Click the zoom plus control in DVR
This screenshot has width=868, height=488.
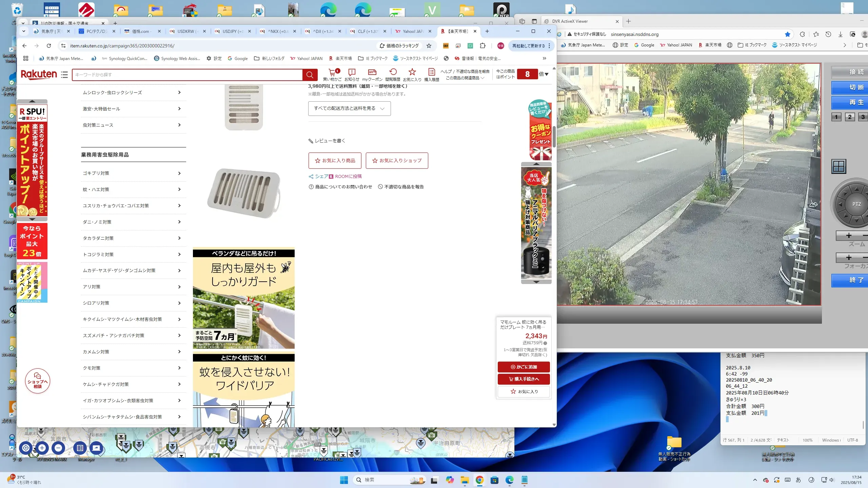coord(849,235)
